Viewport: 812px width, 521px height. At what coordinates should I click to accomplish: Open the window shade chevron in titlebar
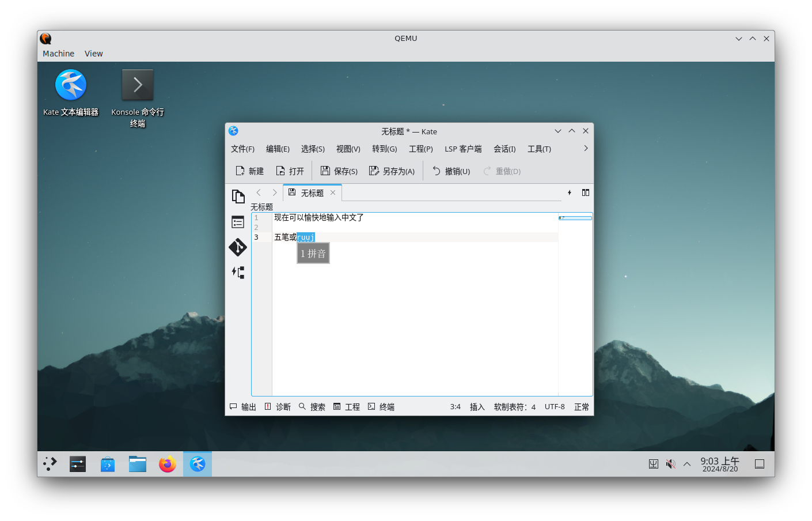[x=557, y=131]
